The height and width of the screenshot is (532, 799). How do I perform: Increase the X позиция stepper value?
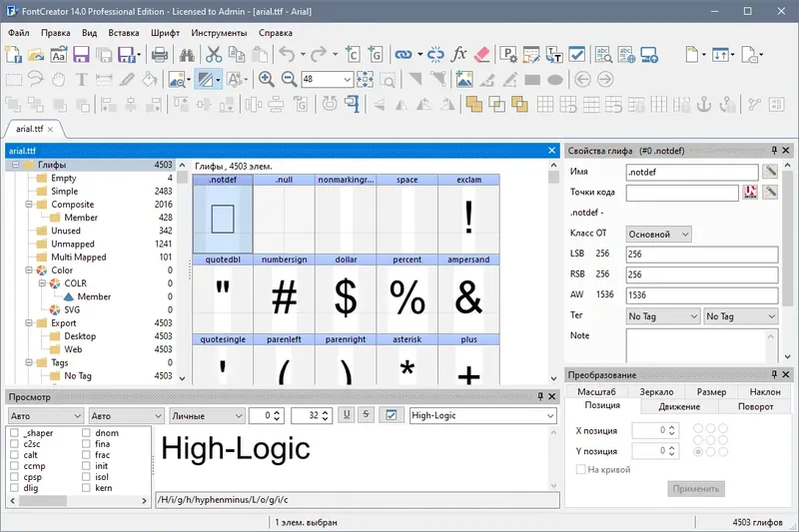(x=672, y=427)
